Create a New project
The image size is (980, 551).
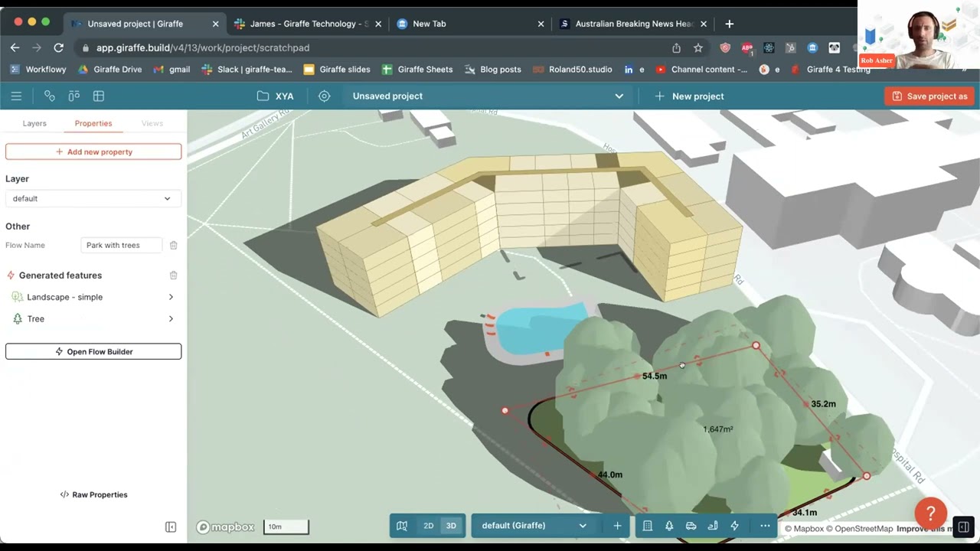pos(689,96)
